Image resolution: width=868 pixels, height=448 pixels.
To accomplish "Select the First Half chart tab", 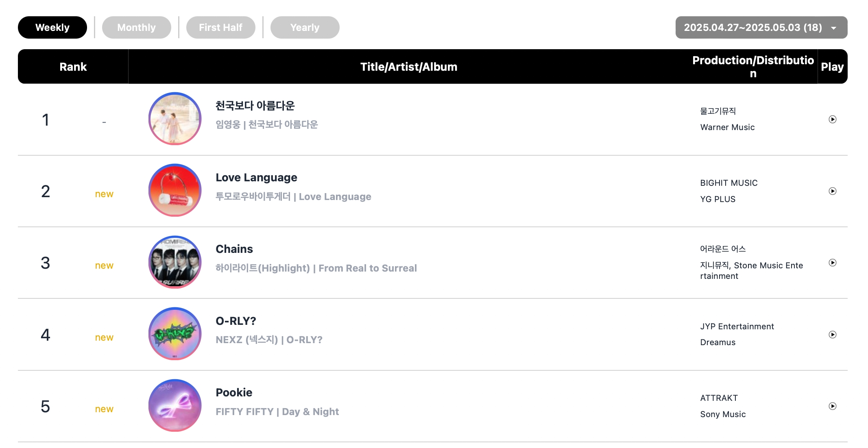I will 220,27.
